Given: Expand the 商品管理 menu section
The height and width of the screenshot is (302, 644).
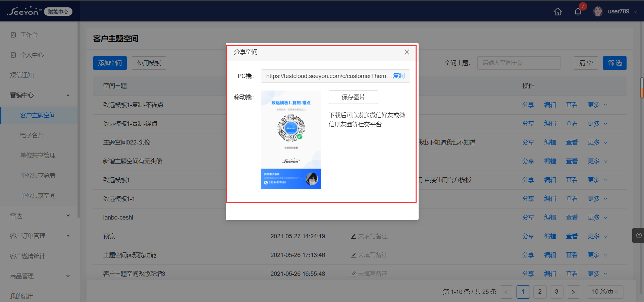Looking at the screenshot, I should [68, 276].
